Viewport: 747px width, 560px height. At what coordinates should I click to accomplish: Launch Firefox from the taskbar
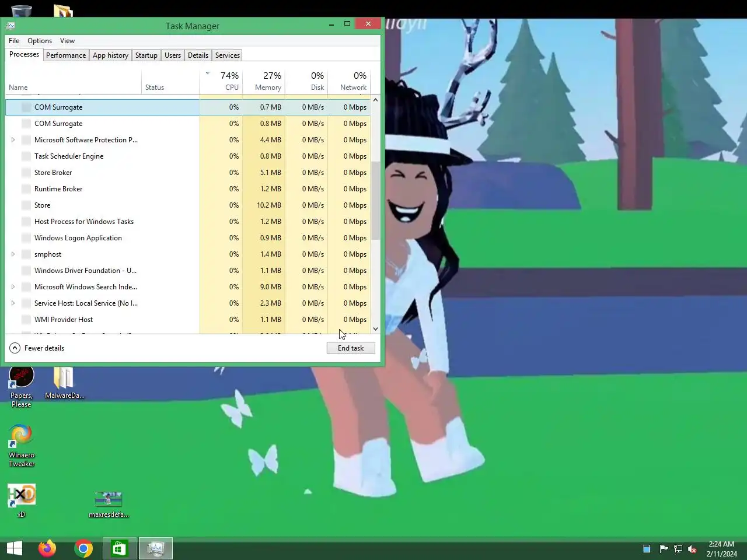(47, 548)
